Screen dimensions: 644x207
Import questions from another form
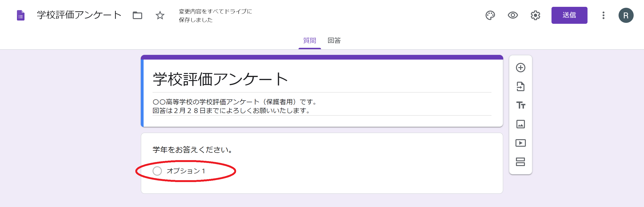pos(520,86)
